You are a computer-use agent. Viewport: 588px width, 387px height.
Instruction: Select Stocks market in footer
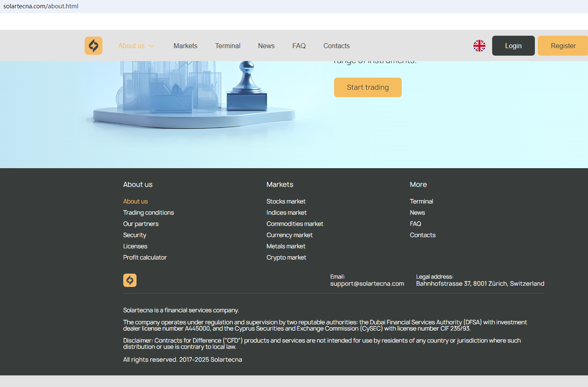tap(285, 201)
